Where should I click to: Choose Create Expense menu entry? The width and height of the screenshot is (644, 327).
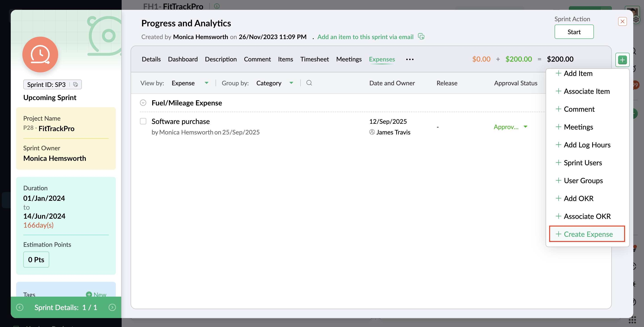point(587,234)
